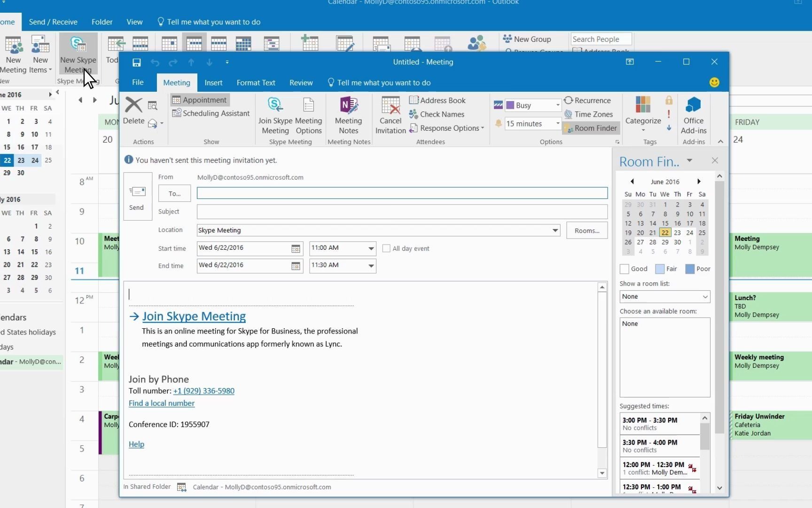The width and height of the screenshot is (812, 508).
Task: Check the All day event box
Action: coord(386,248)
